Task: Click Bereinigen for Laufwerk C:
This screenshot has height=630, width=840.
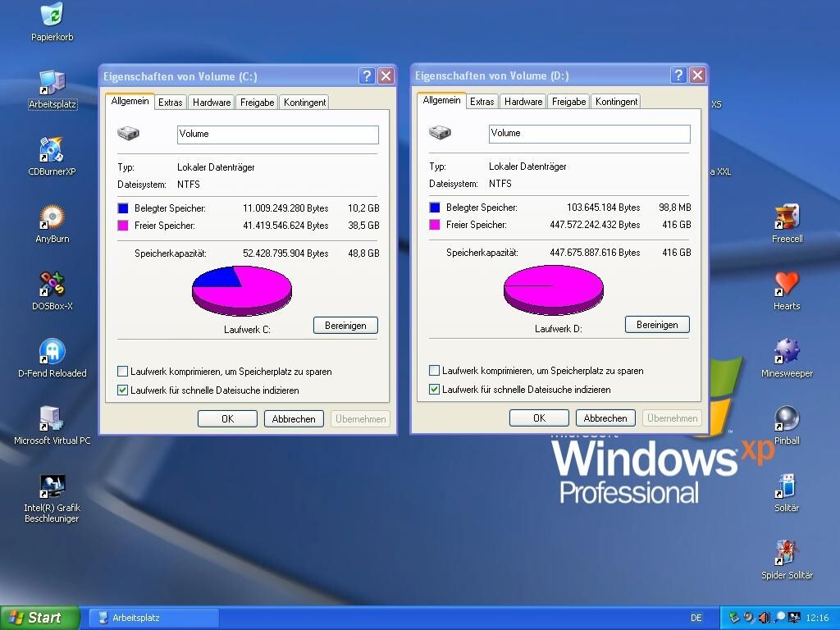Action: [x=345, y=325]
